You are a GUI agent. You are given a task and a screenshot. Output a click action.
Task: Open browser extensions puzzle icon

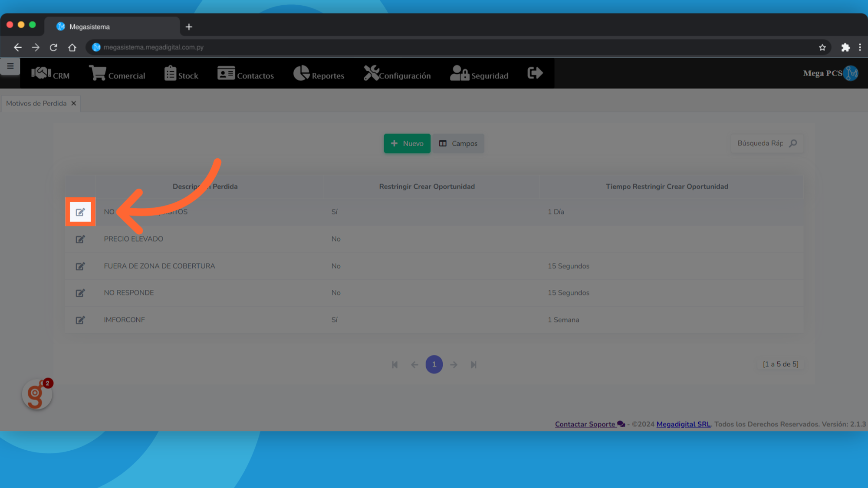tap(845, 47)
